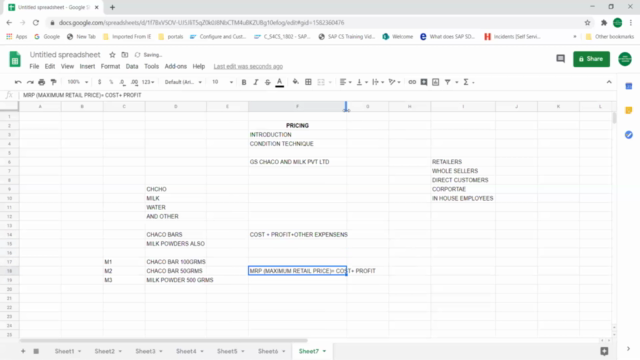Click the Move to folder icon
The width and height of the screenshot is (640, 360).
124,55
